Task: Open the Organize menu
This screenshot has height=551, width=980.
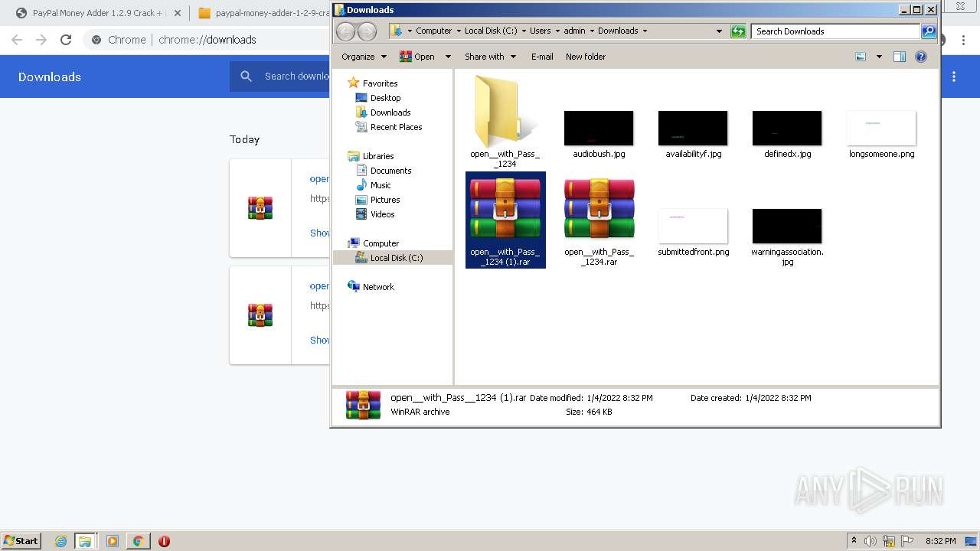Action: point(364,57)
